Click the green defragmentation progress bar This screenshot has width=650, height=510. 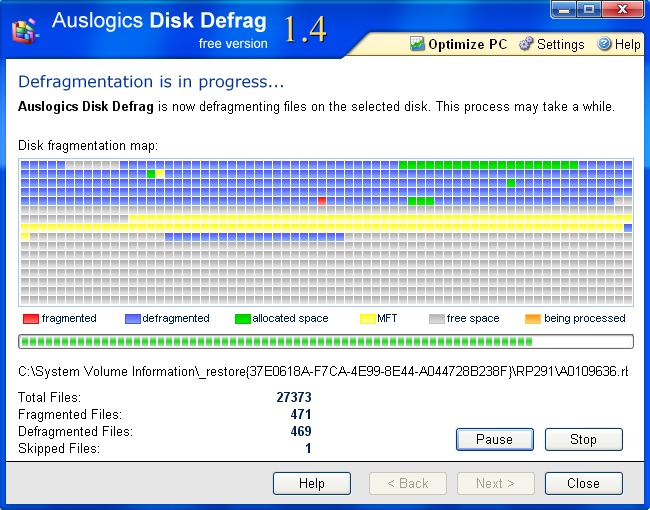(x=326, y=342)
